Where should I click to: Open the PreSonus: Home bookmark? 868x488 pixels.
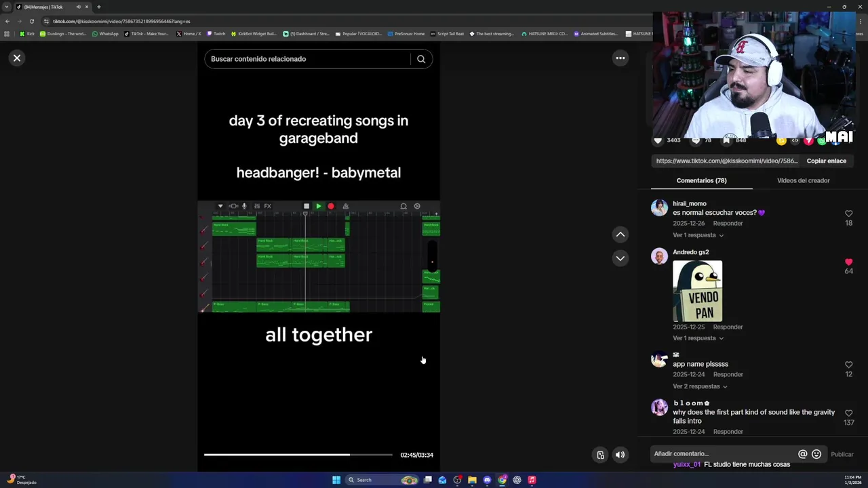(406, 33)
